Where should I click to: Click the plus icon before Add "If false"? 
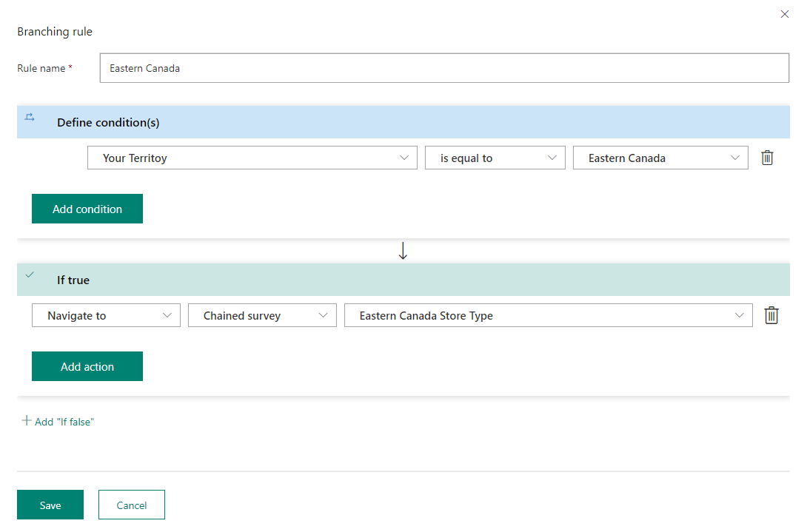(x=25, y=421)
